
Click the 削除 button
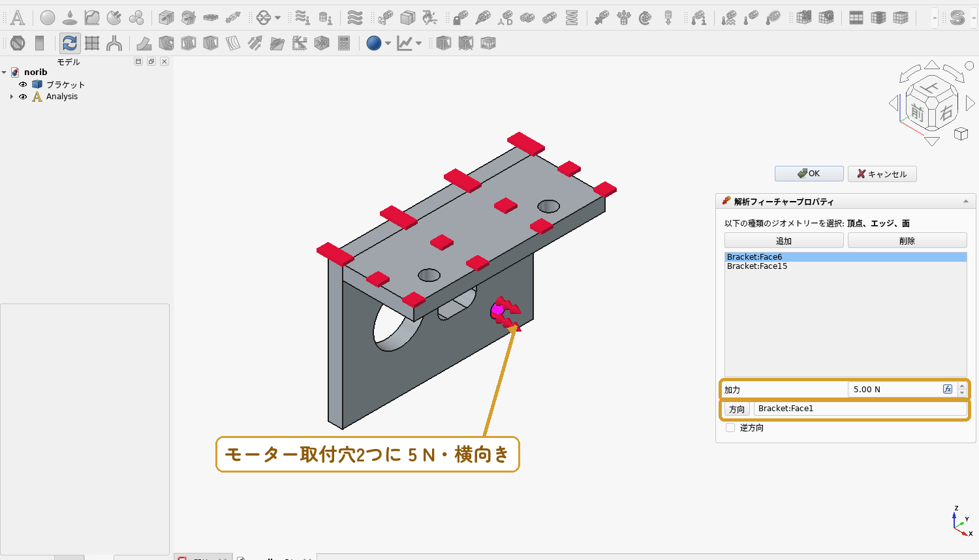pyautogui.click(x=907, y=241)
